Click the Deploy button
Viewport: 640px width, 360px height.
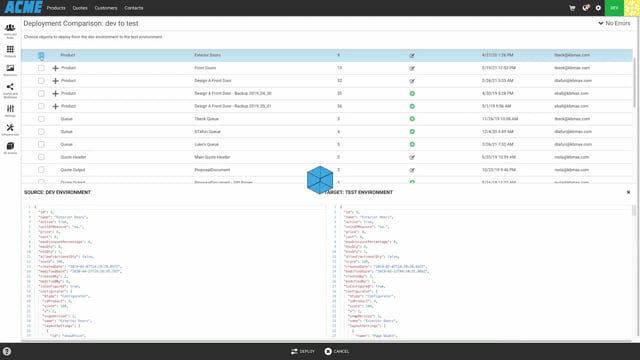pyautogui.click(x=303, y=351)
